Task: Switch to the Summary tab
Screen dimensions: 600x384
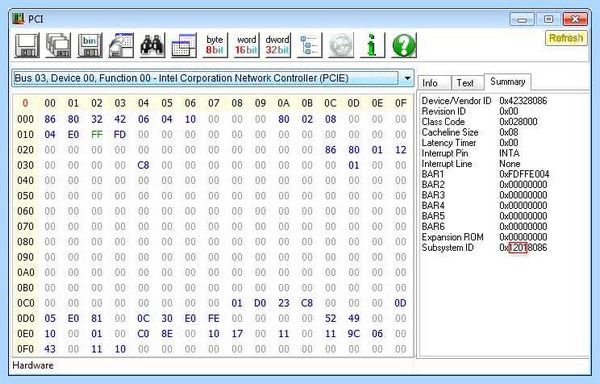Action: click(x=507, y=82)
